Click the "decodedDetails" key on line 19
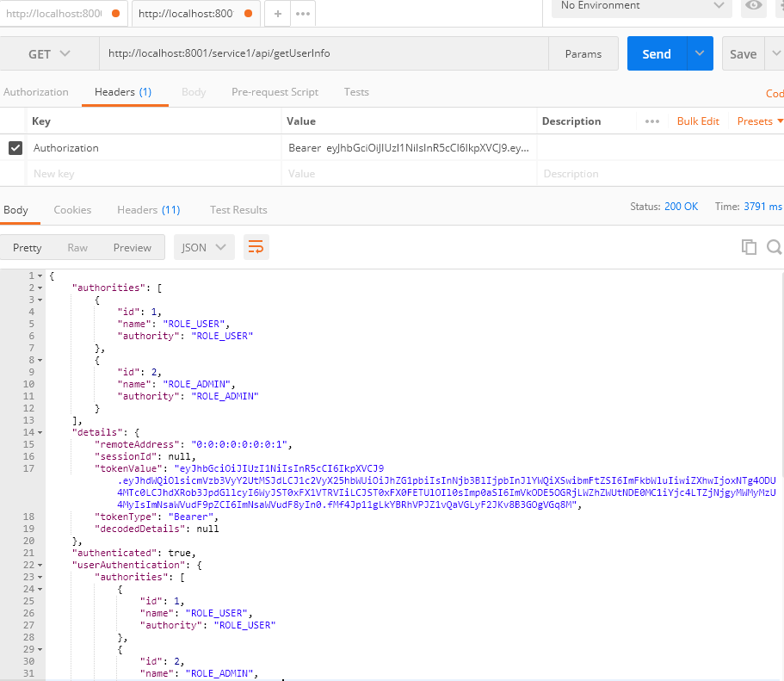 140,529
